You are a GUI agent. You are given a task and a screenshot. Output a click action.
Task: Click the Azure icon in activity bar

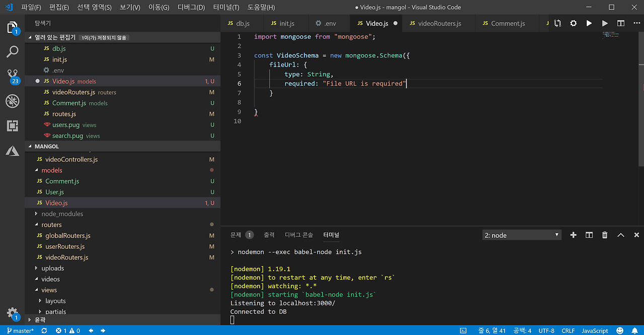click(x=13, y=150)
